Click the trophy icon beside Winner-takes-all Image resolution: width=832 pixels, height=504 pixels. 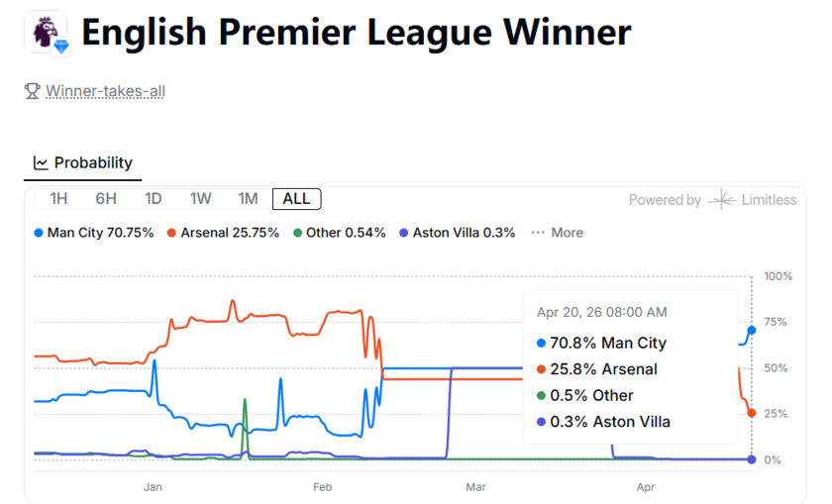click(32, 91)
